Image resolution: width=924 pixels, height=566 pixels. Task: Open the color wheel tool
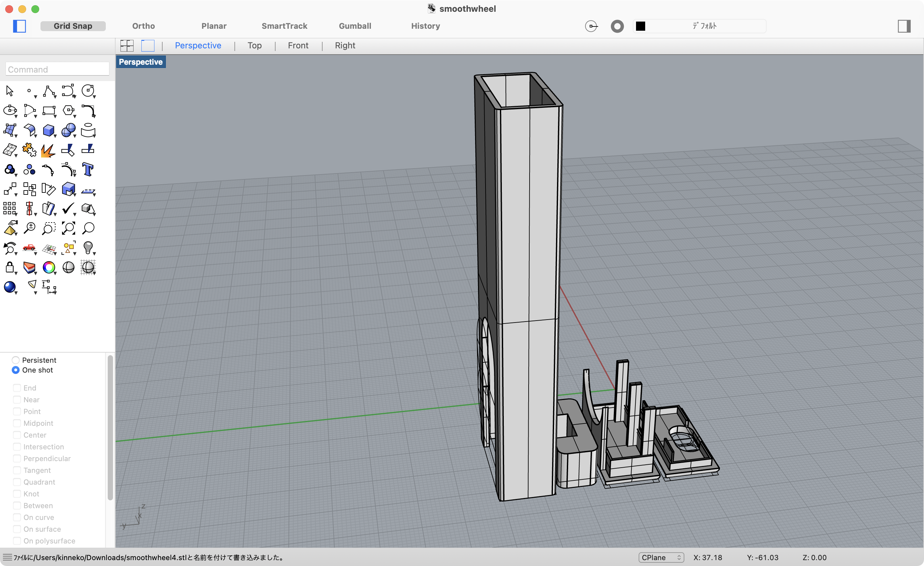pyautogui.click(x=49, y=267)
